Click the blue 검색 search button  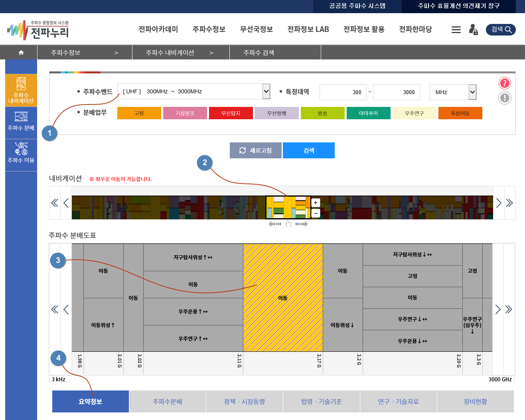309,150
